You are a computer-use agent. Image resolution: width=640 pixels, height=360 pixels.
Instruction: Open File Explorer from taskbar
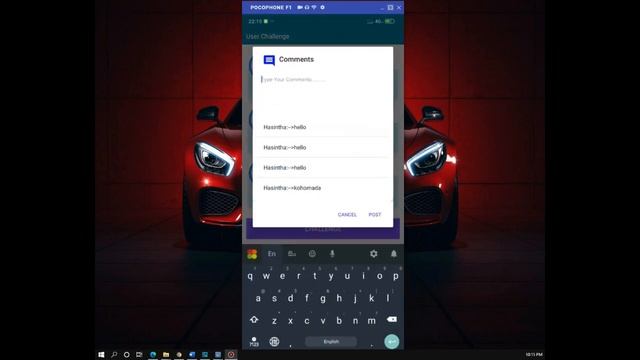(166, 354)
